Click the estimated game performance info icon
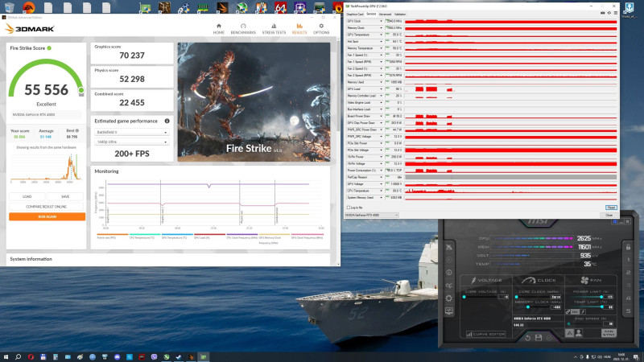 [167, 121]
